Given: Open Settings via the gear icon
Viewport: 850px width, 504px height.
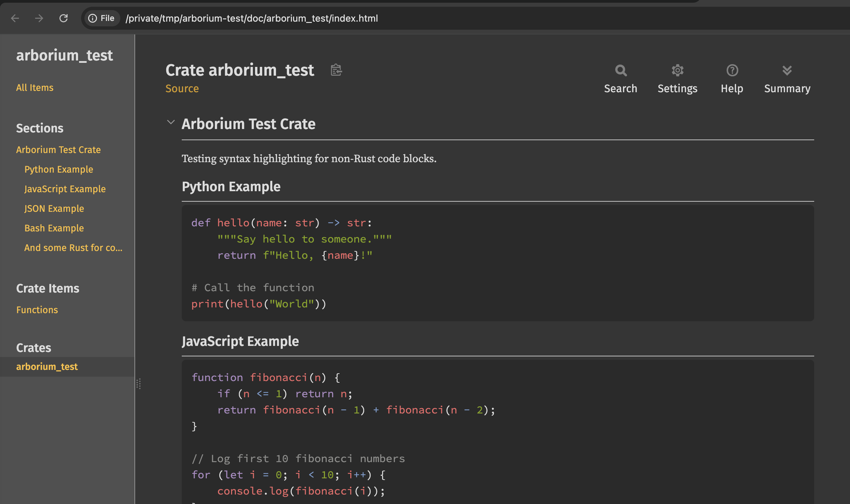Looking at the screenshot, I should click(x=677, y=71).
